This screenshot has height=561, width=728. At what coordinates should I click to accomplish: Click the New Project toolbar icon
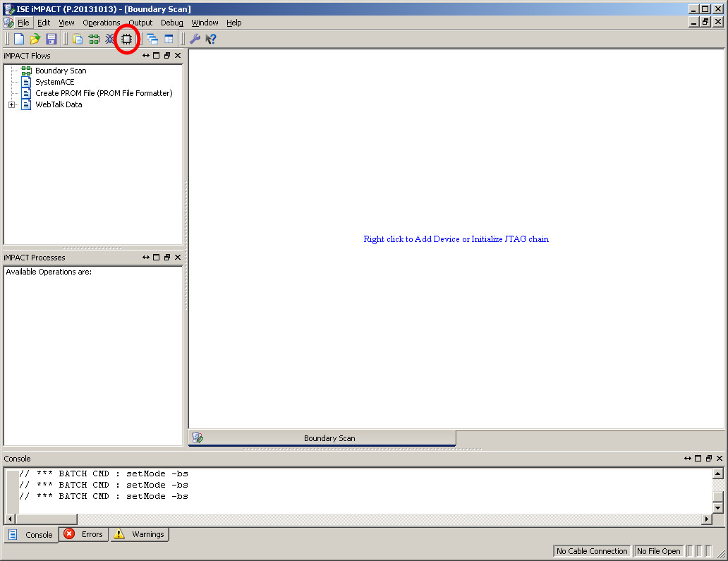[x=18, y=39]
